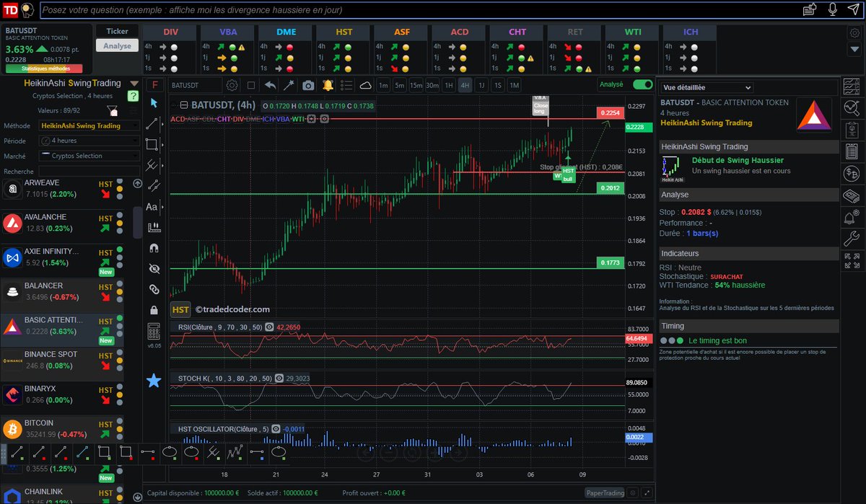The image size is (866, 504).
Task: Select the 4H timeframe
Action: pyautogui.click(x=465, y=85)
